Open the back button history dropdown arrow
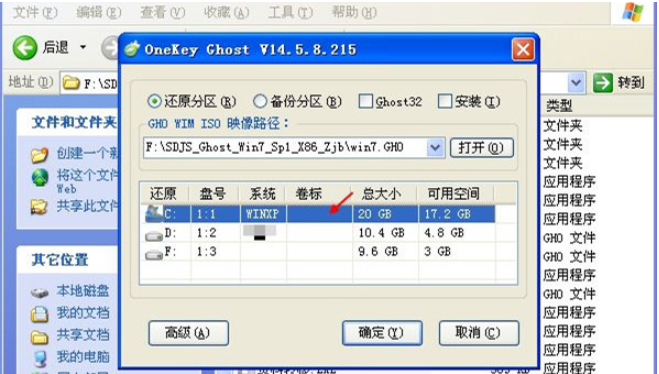Viewport: 659px width, 374px height. [x=83, y=47]
